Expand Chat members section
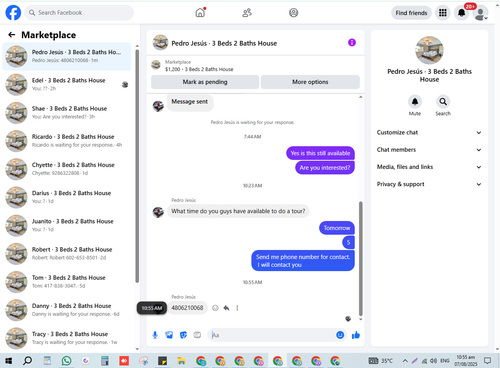Screen dimensions: 500x368 (429, 150)
